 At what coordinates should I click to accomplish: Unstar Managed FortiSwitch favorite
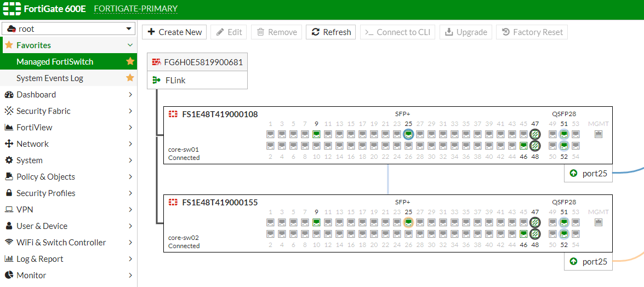130,61
